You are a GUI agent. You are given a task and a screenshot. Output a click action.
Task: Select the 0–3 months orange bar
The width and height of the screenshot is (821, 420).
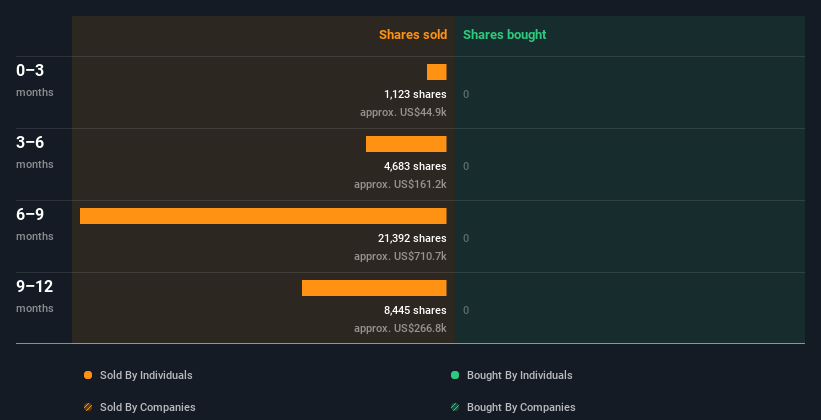(x=437, y=72)
